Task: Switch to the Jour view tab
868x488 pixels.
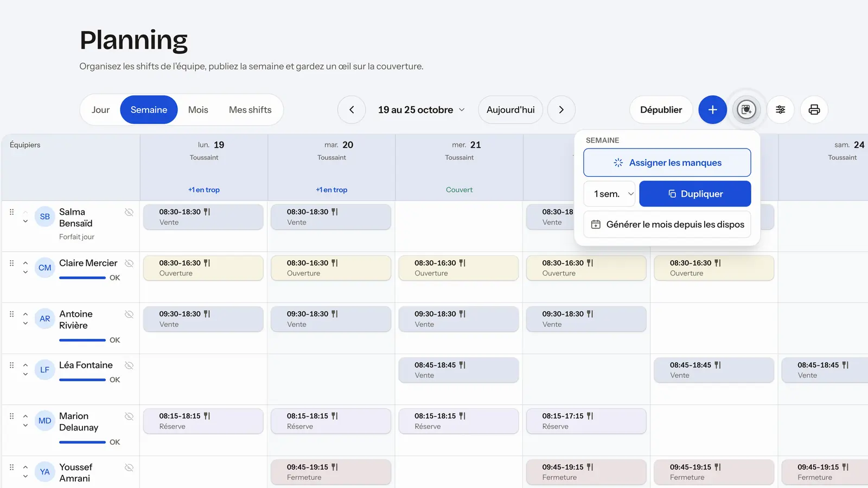Action: pos(100,110)
